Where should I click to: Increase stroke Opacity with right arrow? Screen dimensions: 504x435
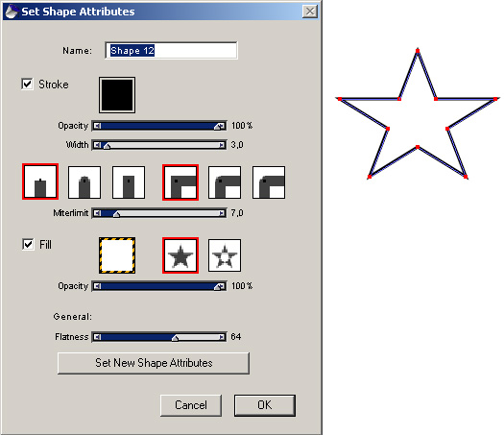222,126
